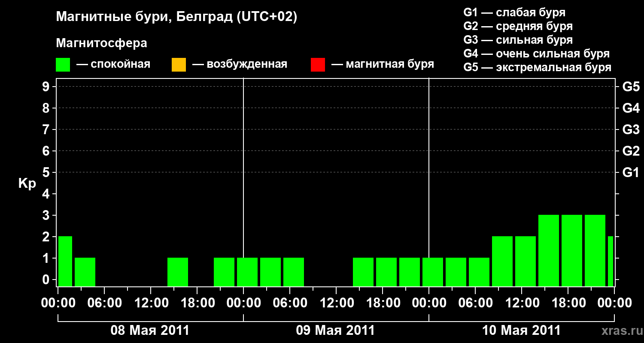Click the 00:00 label ending 10 Мая
The height and width of the screenshot is (343, 644).
tap(614, 303)
